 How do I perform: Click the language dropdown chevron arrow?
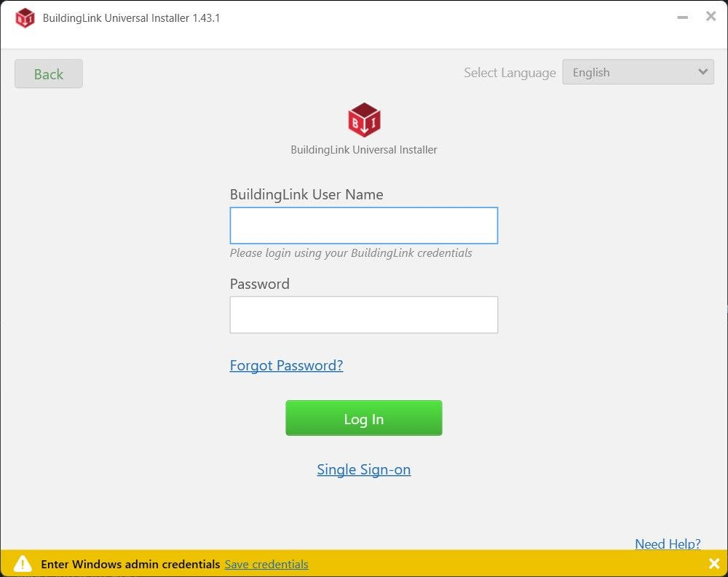click(703, 72)
